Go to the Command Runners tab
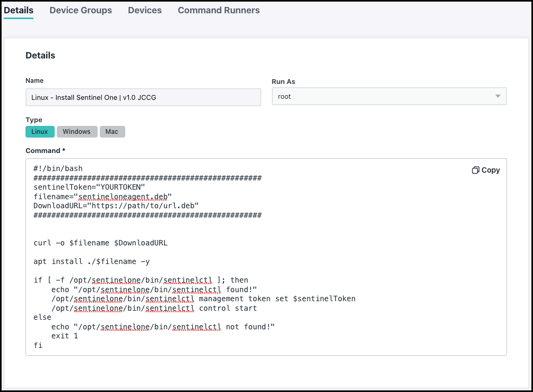 tap(219, 10)
